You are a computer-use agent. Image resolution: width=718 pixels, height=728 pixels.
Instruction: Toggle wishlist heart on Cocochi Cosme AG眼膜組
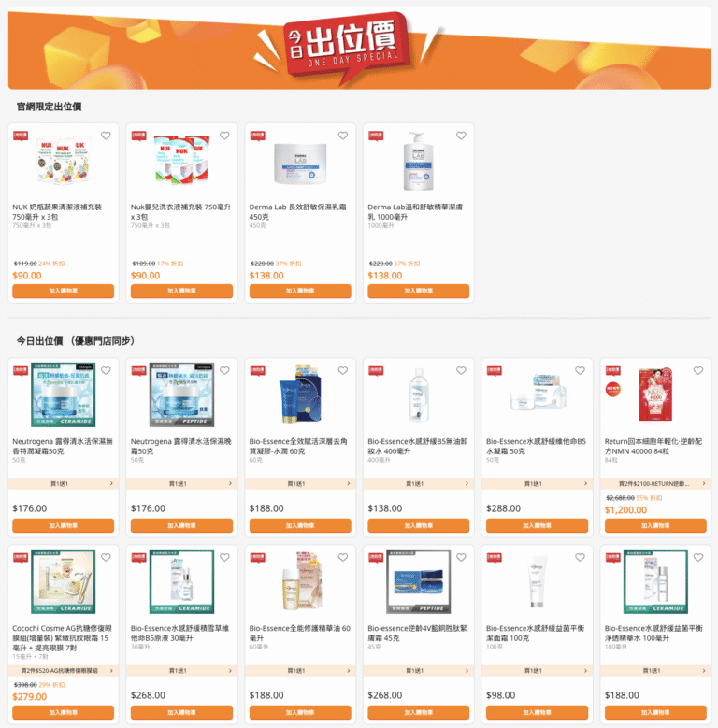pos(106,558)
